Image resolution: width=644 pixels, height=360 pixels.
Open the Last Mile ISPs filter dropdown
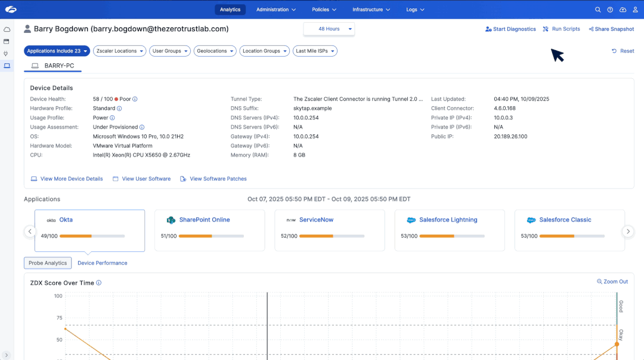pos(315,51)
